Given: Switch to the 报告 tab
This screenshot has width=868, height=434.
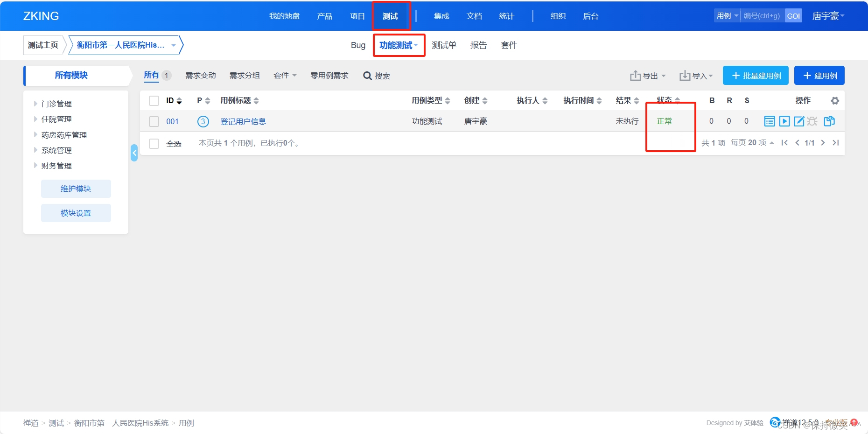Looking at the screenshot, I should click(x=479, y=45).
